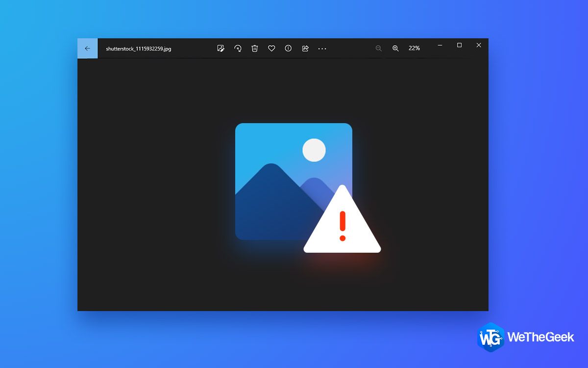Viewport: 588px width, 368px height.
Task: Close the Photos window
Action: (479, 45)
